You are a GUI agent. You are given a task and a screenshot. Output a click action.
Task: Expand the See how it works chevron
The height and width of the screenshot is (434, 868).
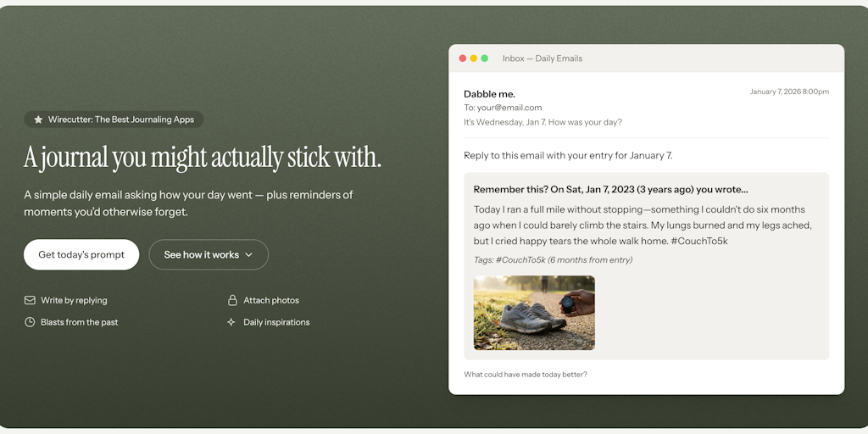(248, 254)
